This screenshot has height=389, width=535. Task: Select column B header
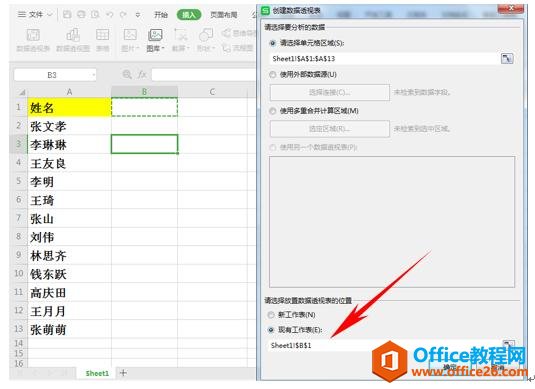(x=144, y=92)
